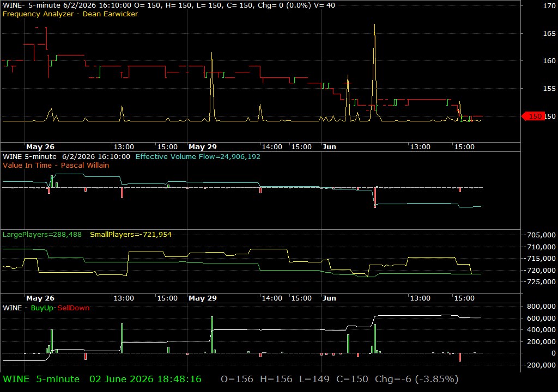Click Jun on the time axis under LargePlayers pane
Screen dimensions: 558x392
[x=329, y=298]
